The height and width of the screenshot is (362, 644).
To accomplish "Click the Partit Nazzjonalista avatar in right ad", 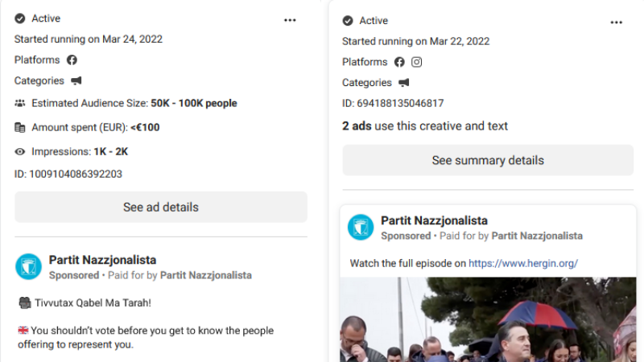I will pos(361,227).
